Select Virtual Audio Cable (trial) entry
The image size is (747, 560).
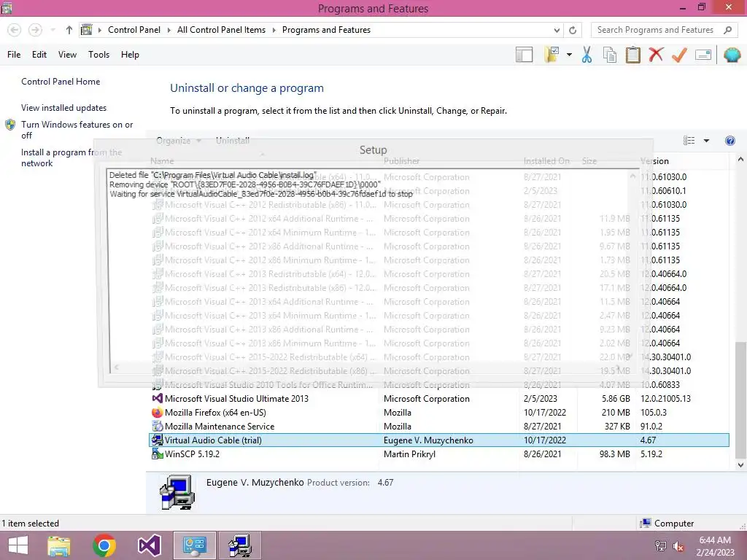pyautogui.click(x=439, y=440)
